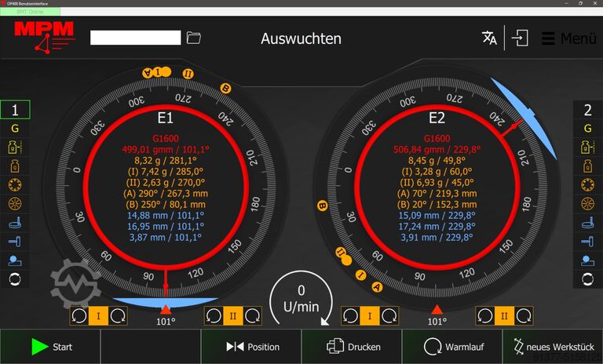Open the language translation icon
Viewport: 603px width, 364px height.
click(489, 38)
